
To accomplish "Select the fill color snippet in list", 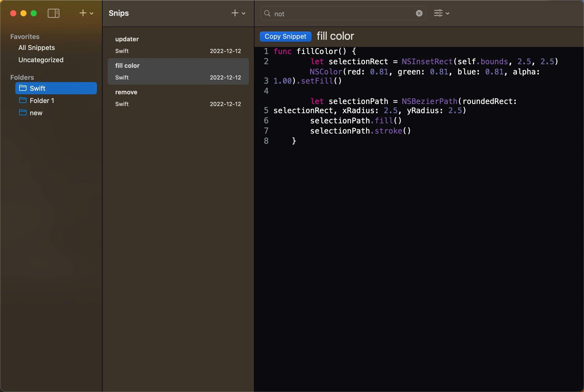I will click(x=178, y=71).
